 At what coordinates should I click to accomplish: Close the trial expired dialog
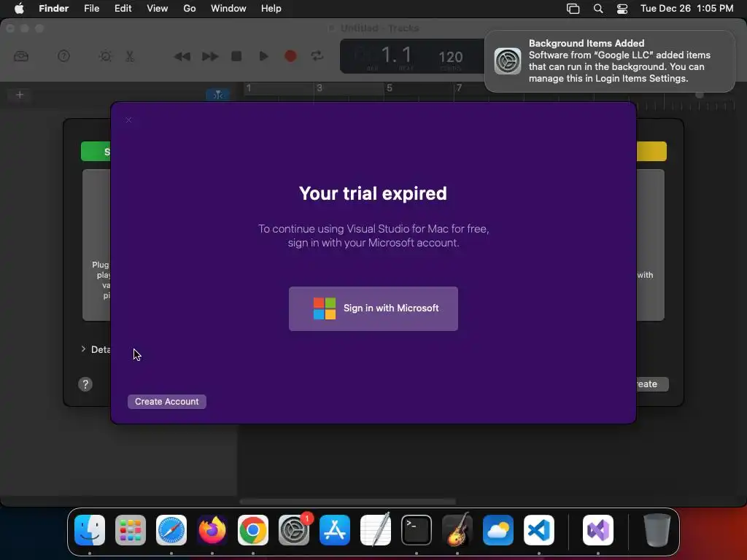pyautogui.click(x=128, y=120)
